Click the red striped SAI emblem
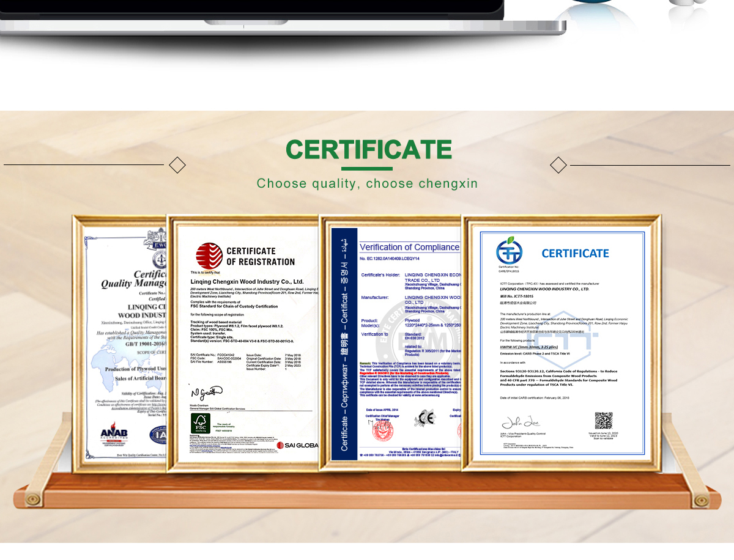734x560 pixels. click(x=209, y=256)
